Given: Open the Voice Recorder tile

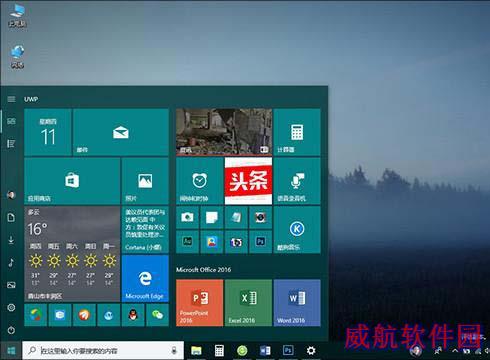Looking at the screenshot, I should point(297,181).
